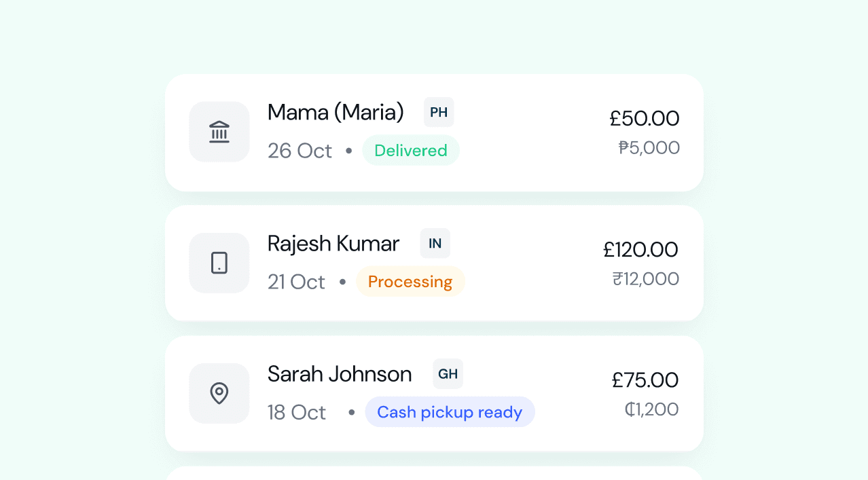This screenshot has height=480, width=868.
Task: Select the mobile phone icon for Rajesh Kumar
Action: [219, 263]
